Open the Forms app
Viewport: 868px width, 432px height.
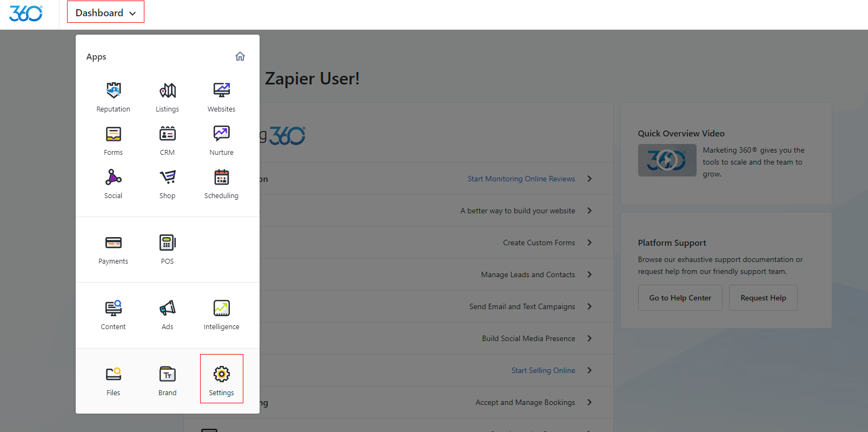[x=113, y=141]
